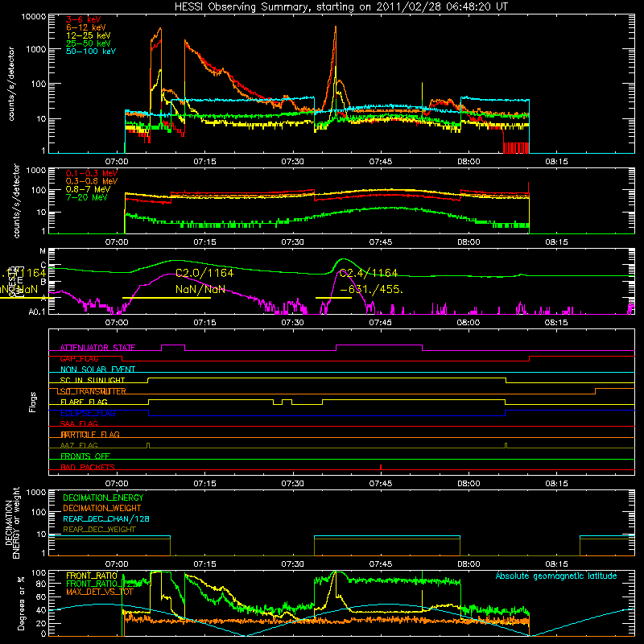Select the REAR_DEC_WEIGHT legend label
The image size is (644, 644).
click(99, 530)
